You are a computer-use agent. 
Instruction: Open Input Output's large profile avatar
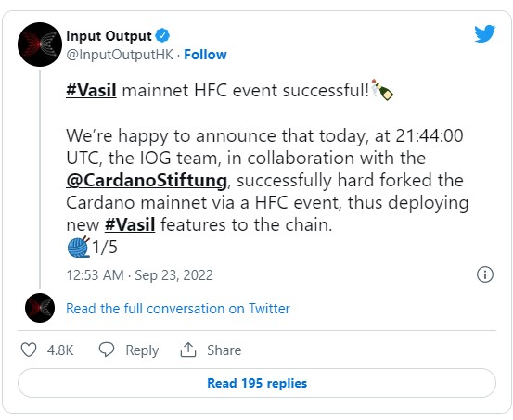(x=40, y=45)
